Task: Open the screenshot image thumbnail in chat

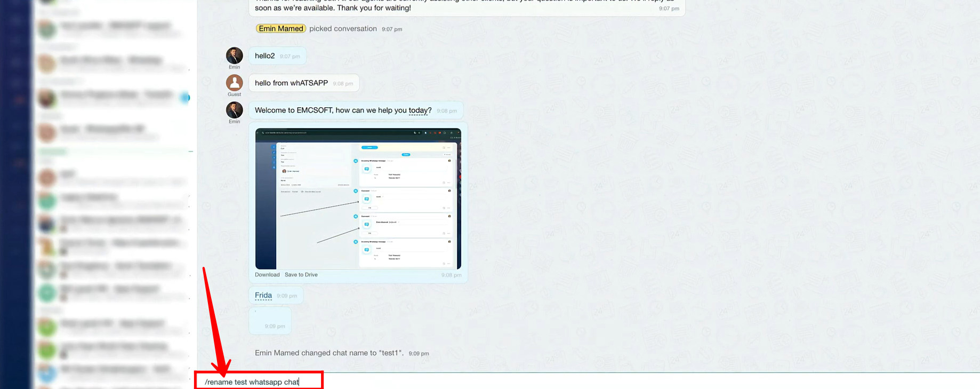Action: pos(358,199)
